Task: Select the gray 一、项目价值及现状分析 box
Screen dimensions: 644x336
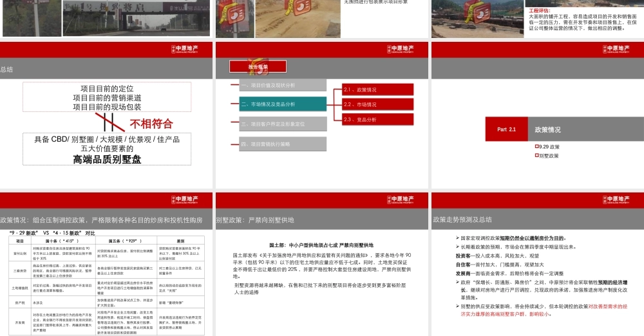Action: pos(279,85)
